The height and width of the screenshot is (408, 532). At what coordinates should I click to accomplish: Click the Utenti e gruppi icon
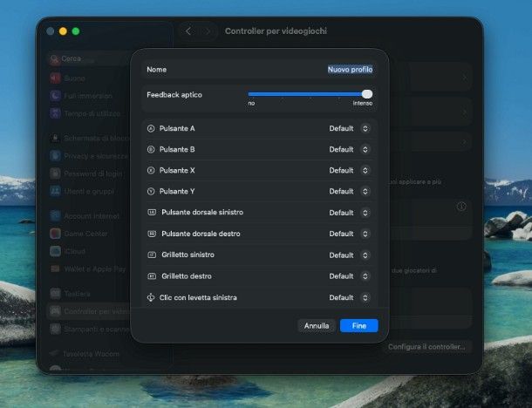(x=55, y=190)
